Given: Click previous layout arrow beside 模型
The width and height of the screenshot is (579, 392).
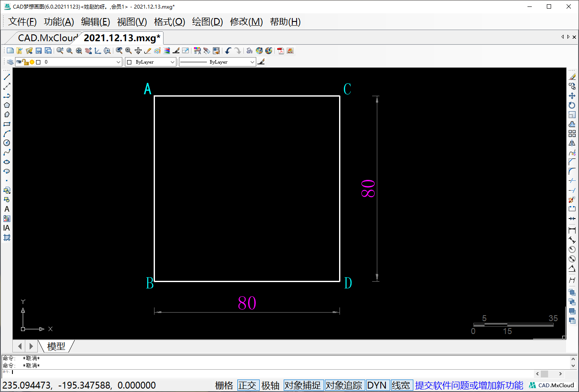Looking at the screenshot, I should (19, 346).
